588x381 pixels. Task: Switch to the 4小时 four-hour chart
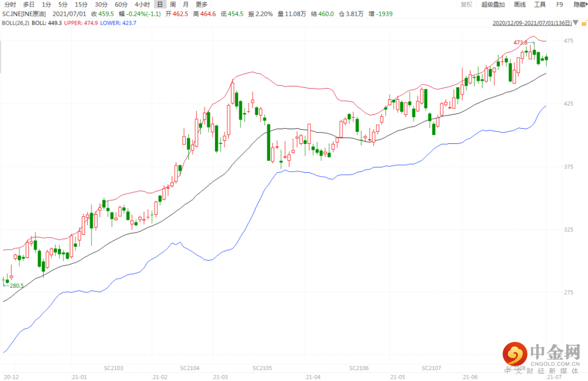click(142, 4)
